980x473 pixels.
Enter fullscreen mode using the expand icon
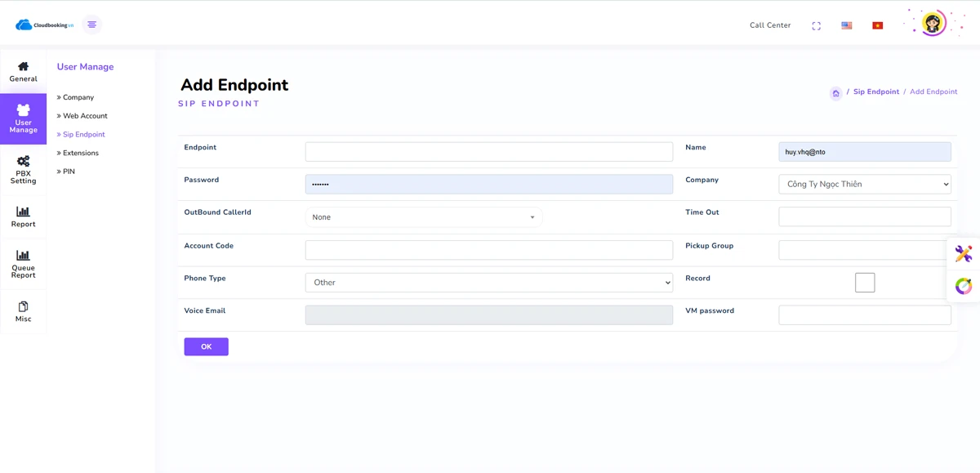(816, 26)
